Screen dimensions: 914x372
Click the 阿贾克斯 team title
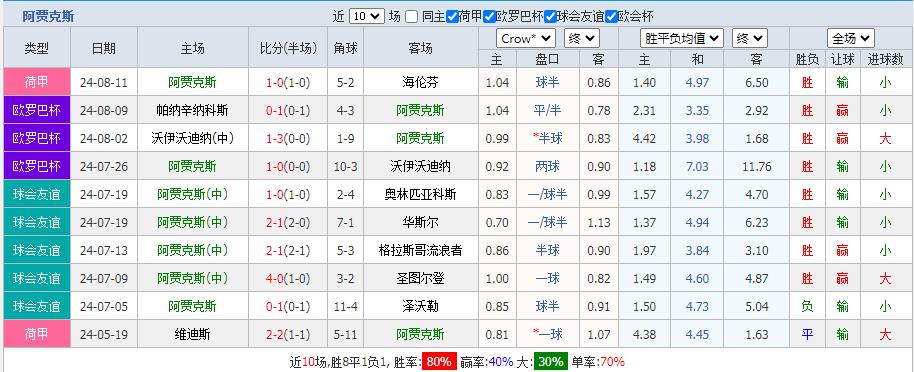coord(48,17)
